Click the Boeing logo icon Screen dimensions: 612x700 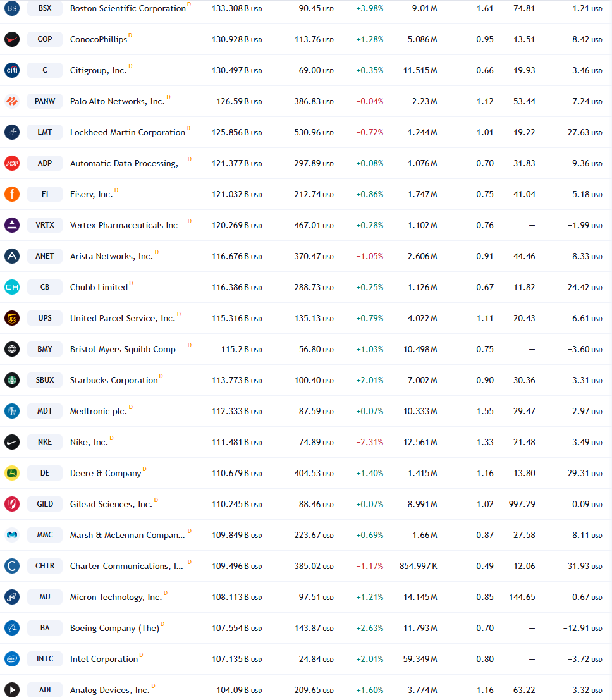click(x=12, y=628)
